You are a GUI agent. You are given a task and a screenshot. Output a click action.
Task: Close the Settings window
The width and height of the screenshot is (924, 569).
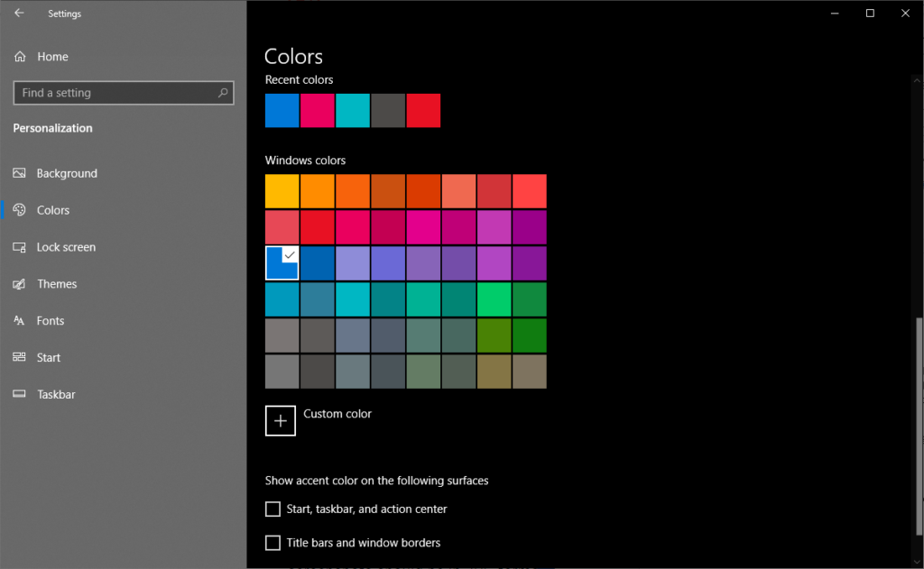point(905,13)
